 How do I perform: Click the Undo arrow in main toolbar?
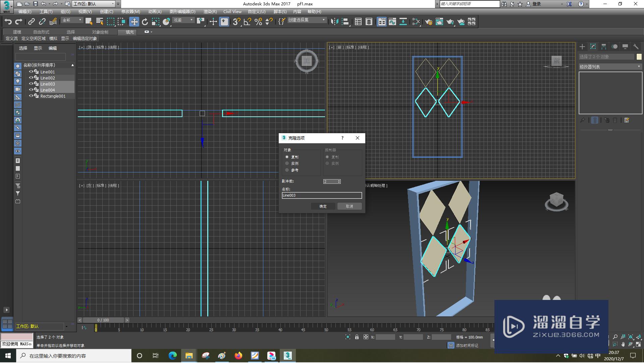[8, 22]
